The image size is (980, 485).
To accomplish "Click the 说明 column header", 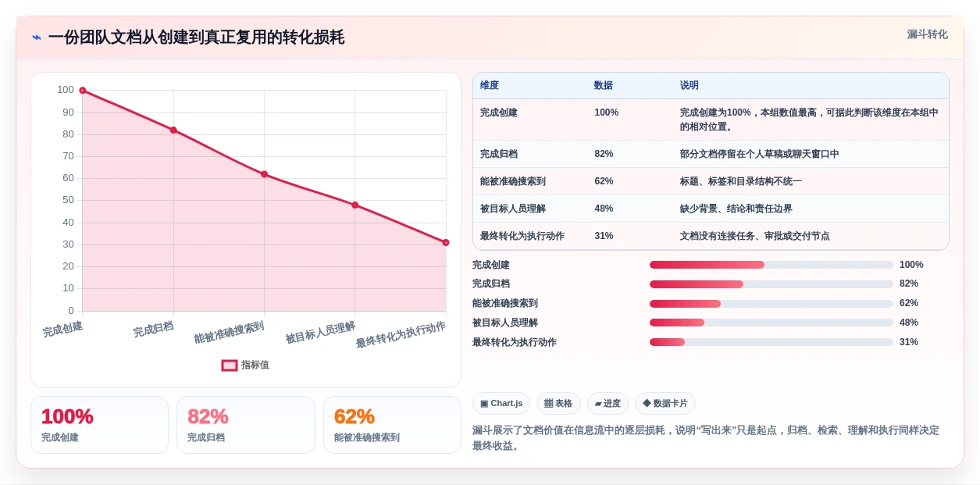I will tap(690, 86).
